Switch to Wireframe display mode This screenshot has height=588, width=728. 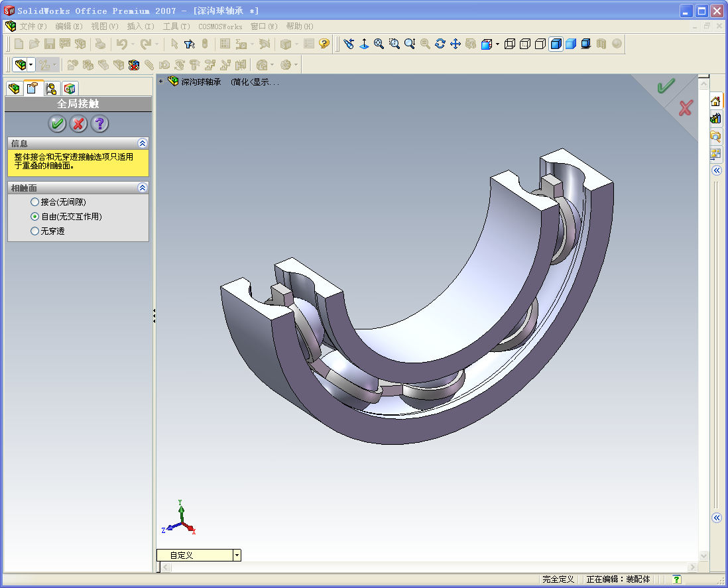point(510,44)
